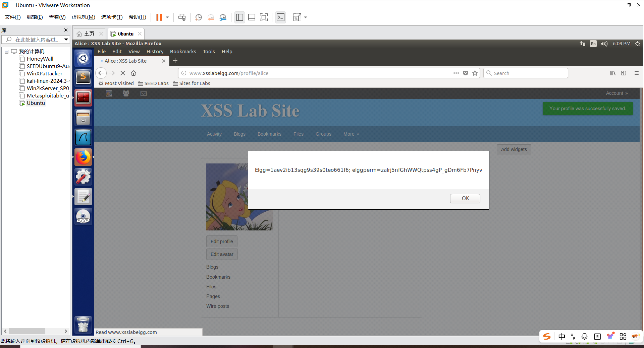Click OK in the cookie alert dialog

tap(465, 199)
